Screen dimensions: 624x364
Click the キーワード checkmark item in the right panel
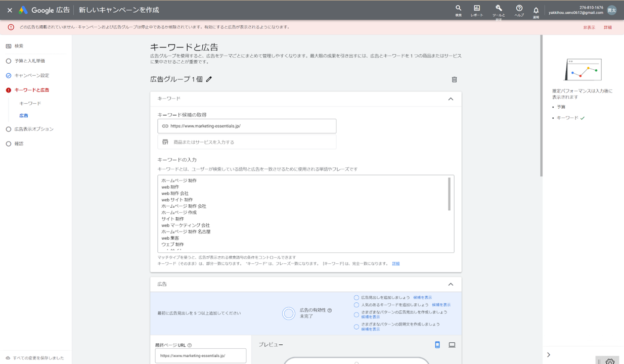tap(570, 118)
